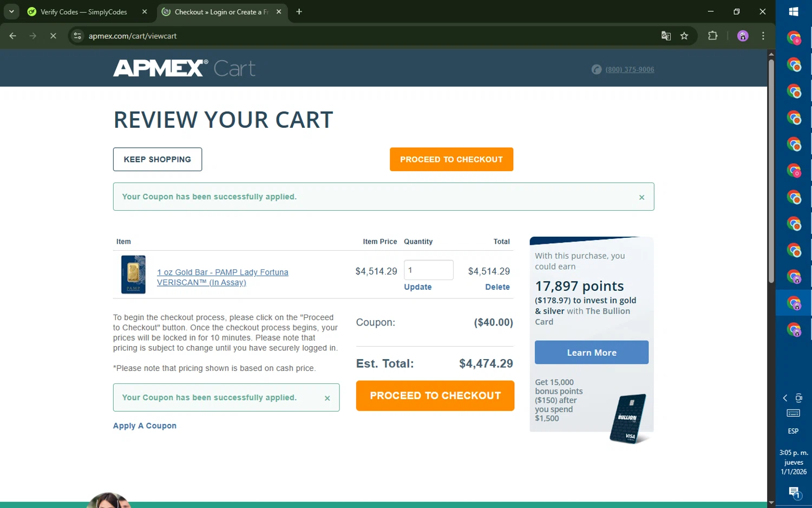Screen dimensions: 812x508
Task: Click Update under quantity
Action: 418,287
